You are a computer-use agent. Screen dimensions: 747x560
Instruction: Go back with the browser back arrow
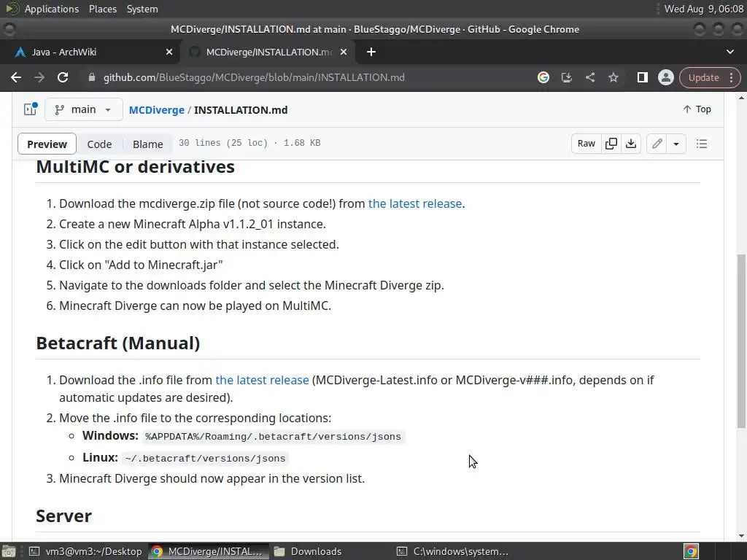pyautogui.click(x=16, y=77)
